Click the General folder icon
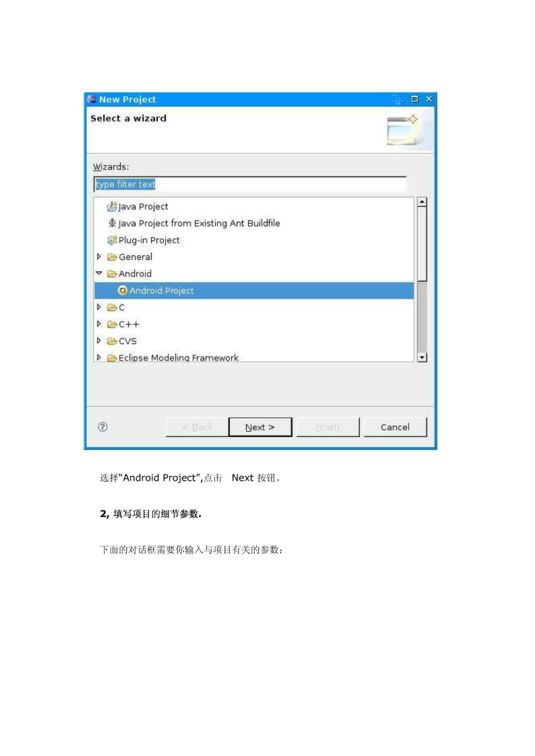This screenshot has height=756, width=535. (112, 257)
